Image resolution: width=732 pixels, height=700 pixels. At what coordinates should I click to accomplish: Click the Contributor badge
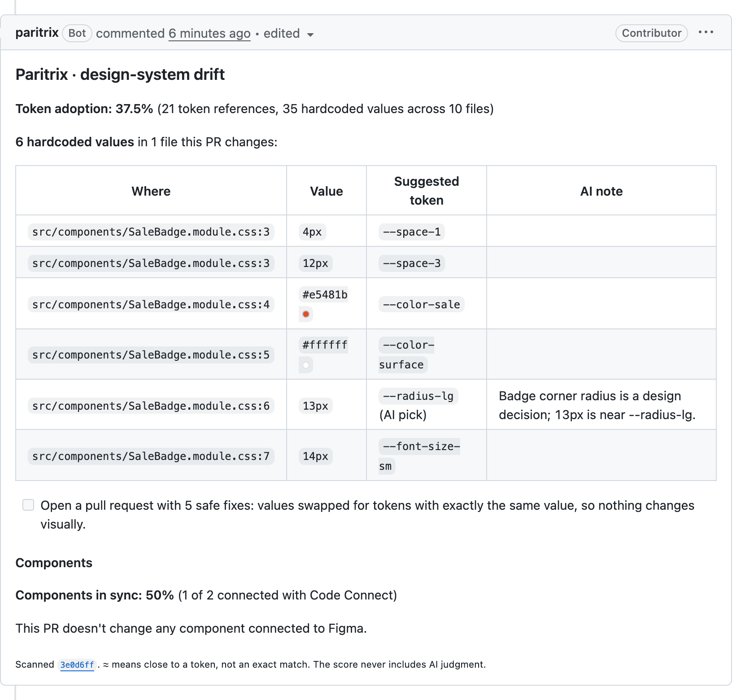pos(651,33)
